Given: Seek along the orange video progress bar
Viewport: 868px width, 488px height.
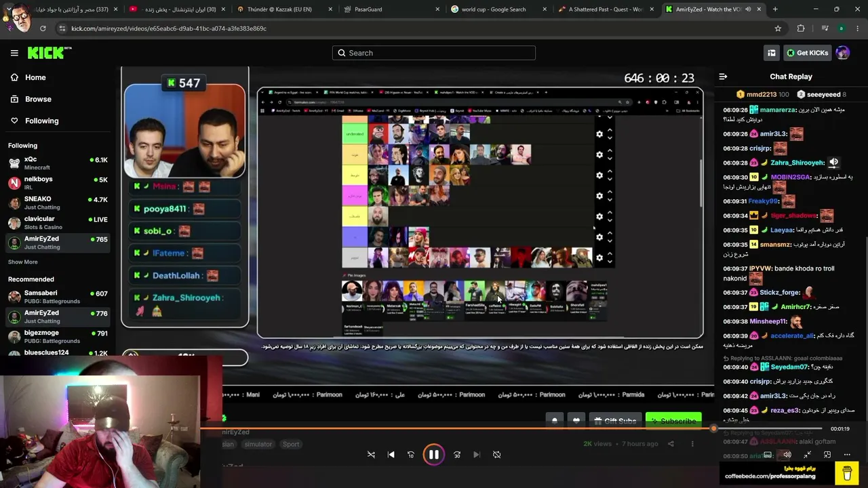Looking at the screenshot, I should [x=457, y=428].
